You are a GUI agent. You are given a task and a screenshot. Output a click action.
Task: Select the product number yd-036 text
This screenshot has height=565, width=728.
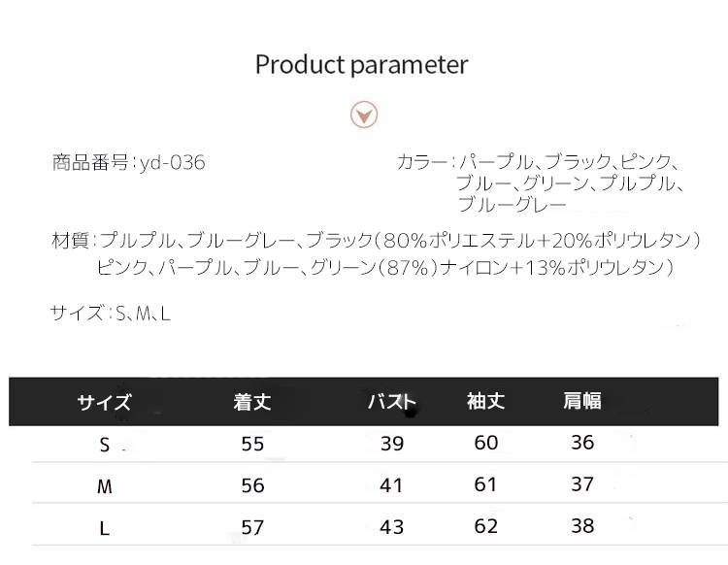[x=172, y=163]
